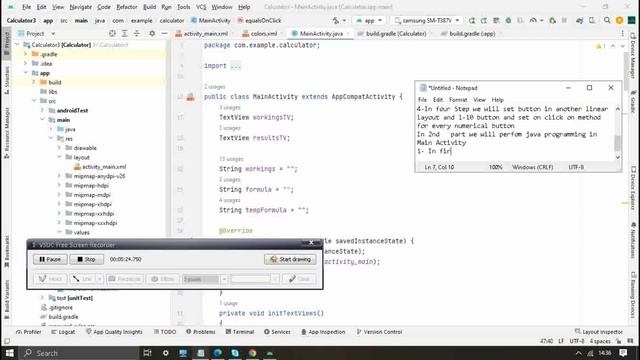Open the Terminal tool window

point(240,332)
